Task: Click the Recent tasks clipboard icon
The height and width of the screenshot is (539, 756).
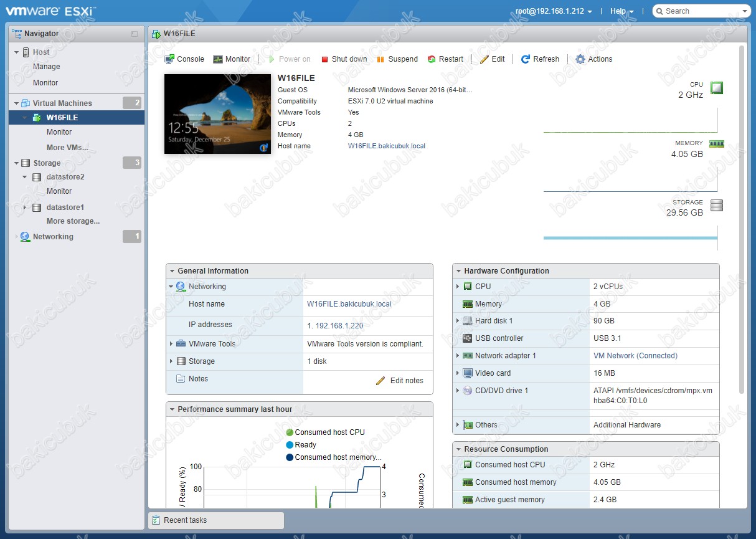Action: pos(156,520)
